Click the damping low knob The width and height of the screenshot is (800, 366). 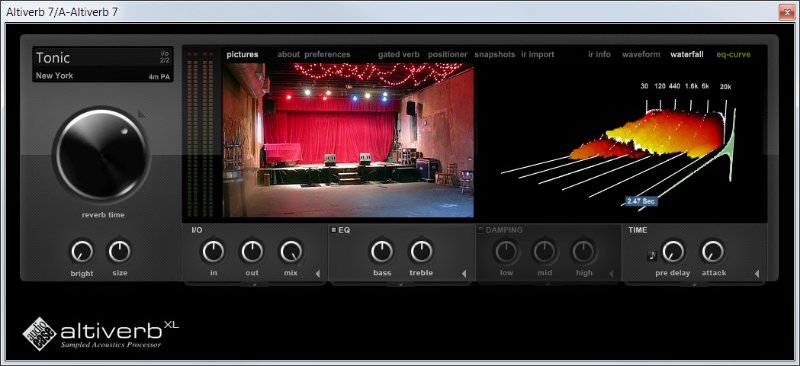[507, 252]
